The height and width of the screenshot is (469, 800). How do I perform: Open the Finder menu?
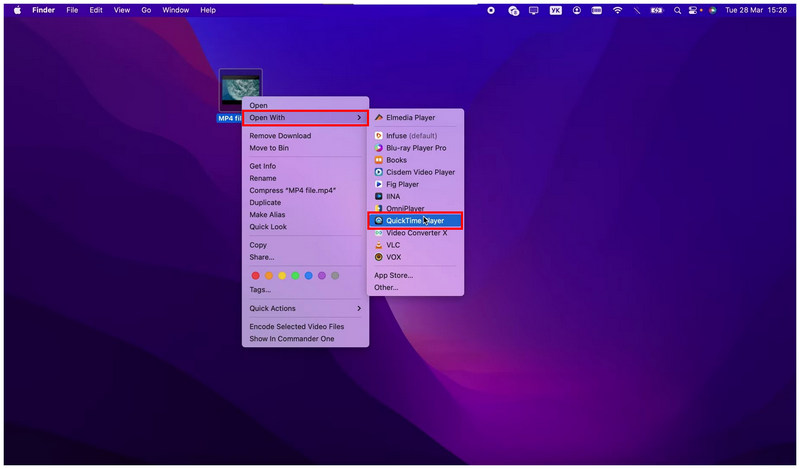click(x=43, y=10)
